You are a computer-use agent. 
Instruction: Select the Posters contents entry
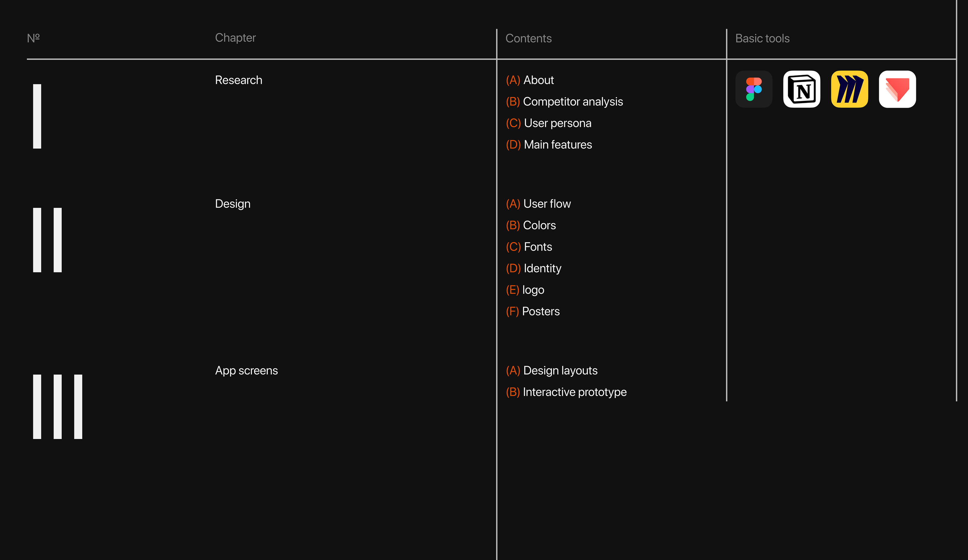click(x=533, y=312)
